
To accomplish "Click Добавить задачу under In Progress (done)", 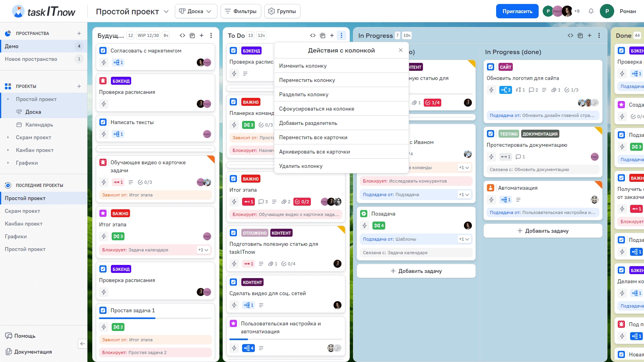I will tap(543, 231).
